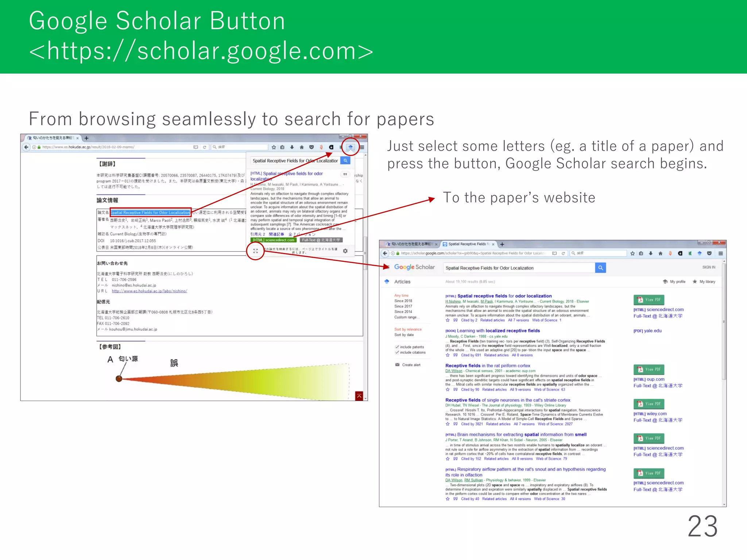This screenshot has width=747, height=560.
Task: Click download arrow icon in left browser toolbar
Action: [x=292, y=147]
